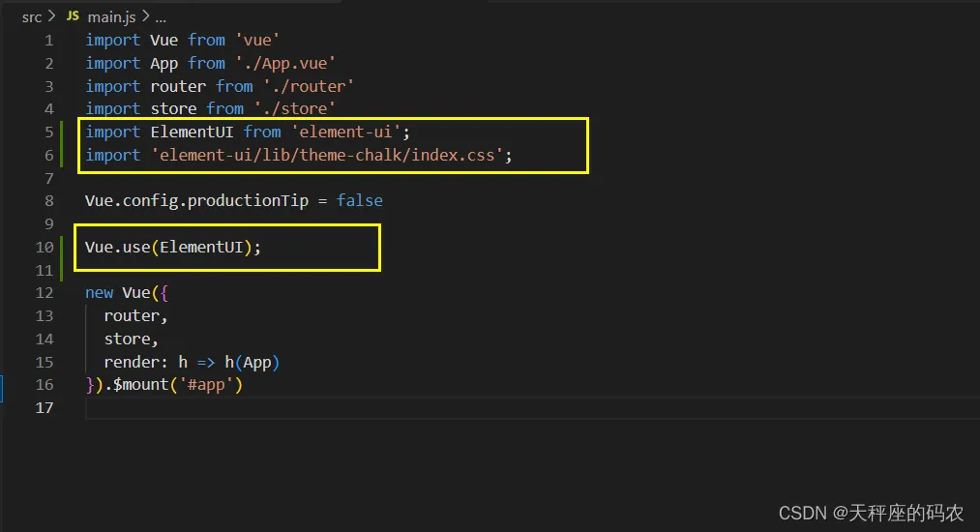Click the ElementUI identifier in Vue.use call
The image size is (980, 532).
tap(201, 247)
